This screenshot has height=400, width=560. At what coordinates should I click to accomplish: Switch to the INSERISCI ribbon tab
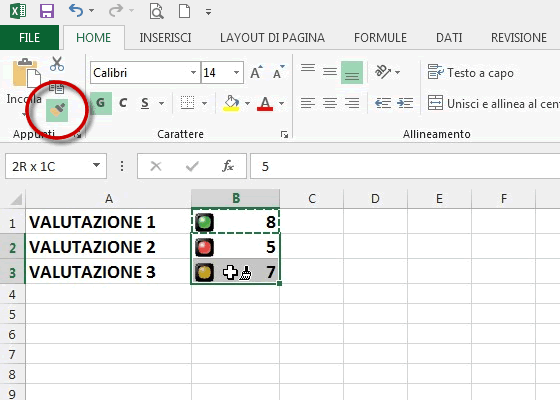pyautogui.click(x=165, y=38)
